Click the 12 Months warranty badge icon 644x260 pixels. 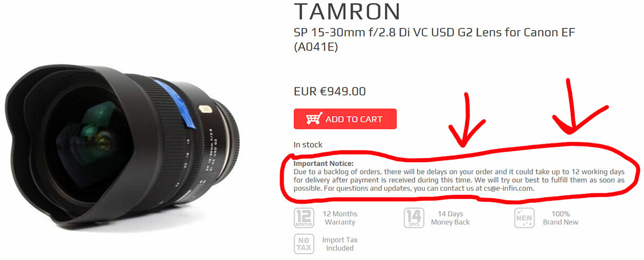(304, 218)
